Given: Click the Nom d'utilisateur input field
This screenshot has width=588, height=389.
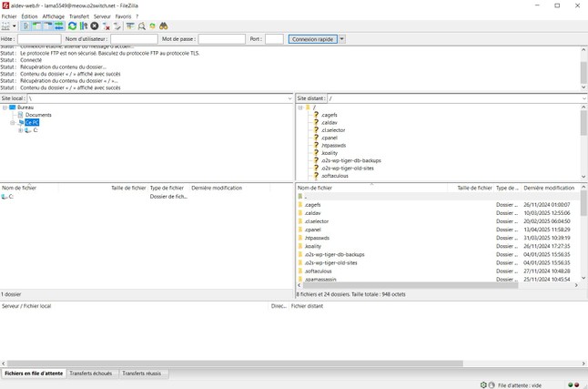Looking at the screenshot, I should click(x=134, y=39).
